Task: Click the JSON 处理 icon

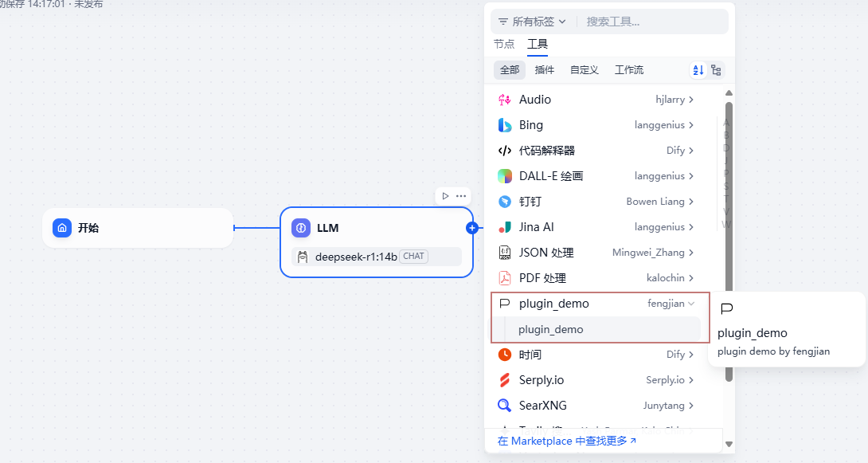Action: point(504,253)
